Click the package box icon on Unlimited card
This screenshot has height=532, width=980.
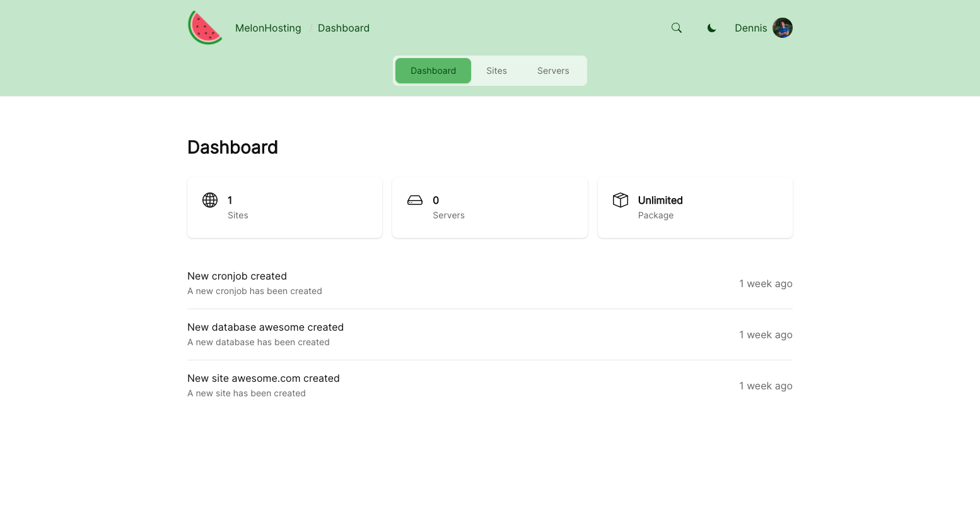[620, 199]
